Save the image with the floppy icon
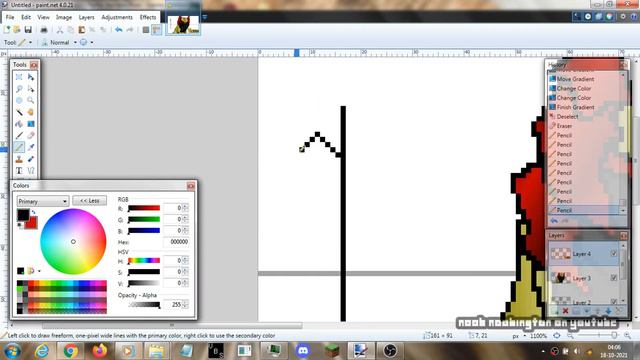 tap(28, 30)
